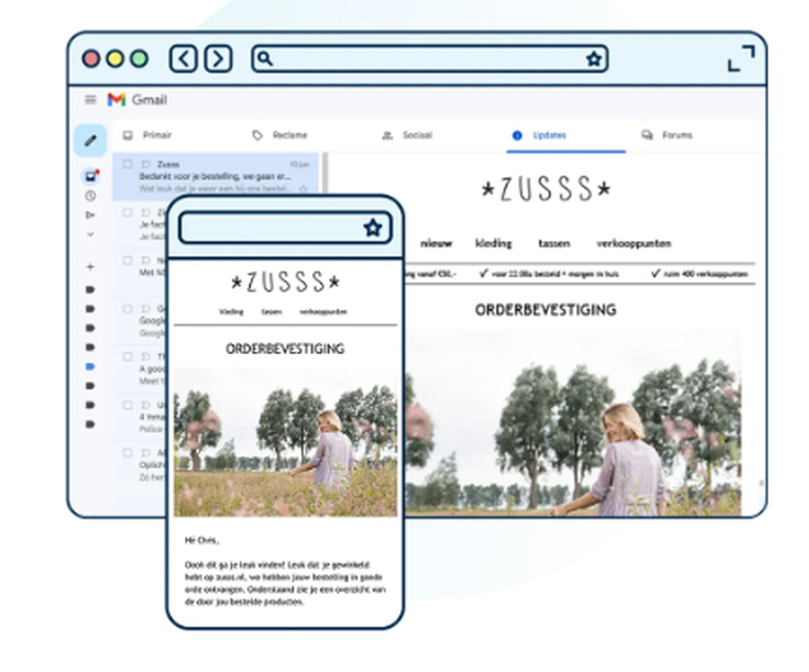Expand more sidebar items with chevron
This screenshot has width=809, height=672.
(91, 235)
